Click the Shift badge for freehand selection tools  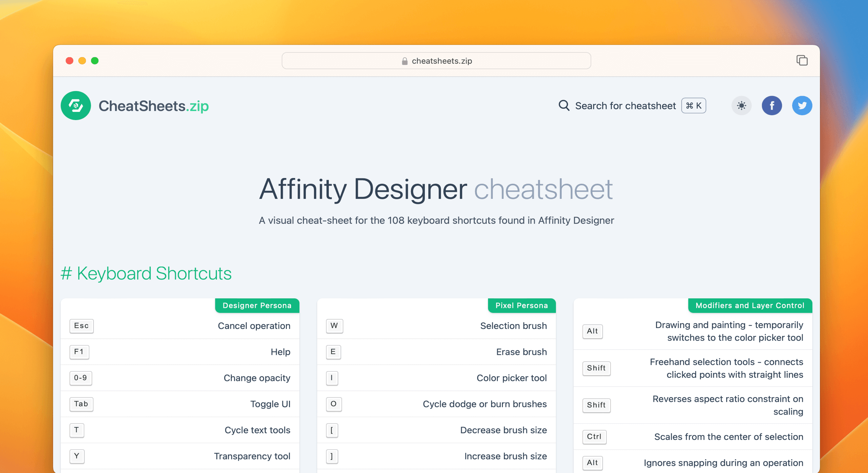coord(596,368)
